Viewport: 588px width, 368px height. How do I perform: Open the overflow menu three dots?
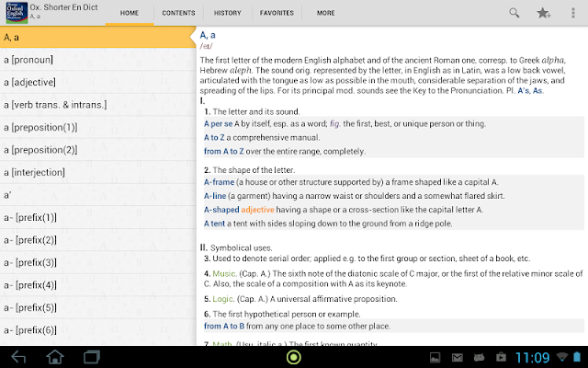[573, 13]
